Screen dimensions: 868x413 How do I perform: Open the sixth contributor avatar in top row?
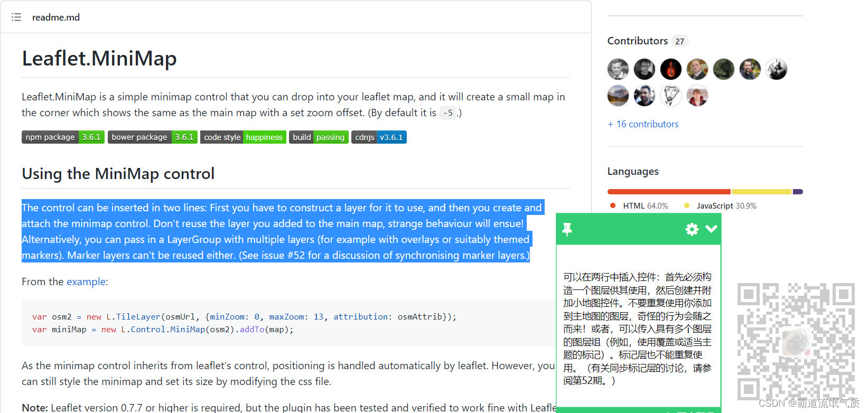[750, 69]
